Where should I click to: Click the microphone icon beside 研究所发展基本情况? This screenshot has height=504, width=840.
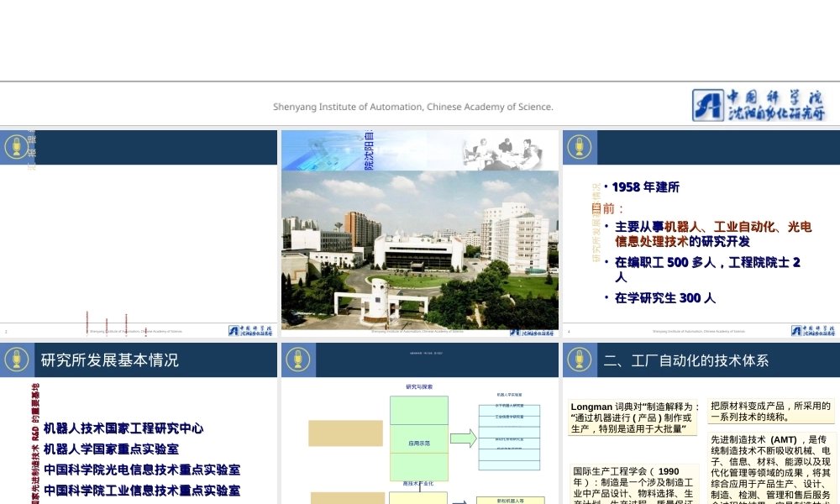click(x=17, y=360)
